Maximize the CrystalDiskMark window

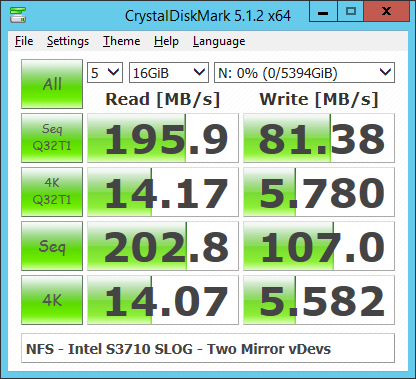(351, 12)
